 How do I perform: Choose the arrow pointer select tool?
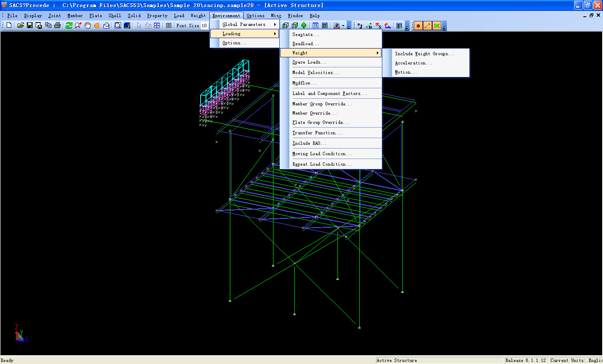tap(139, 26)
